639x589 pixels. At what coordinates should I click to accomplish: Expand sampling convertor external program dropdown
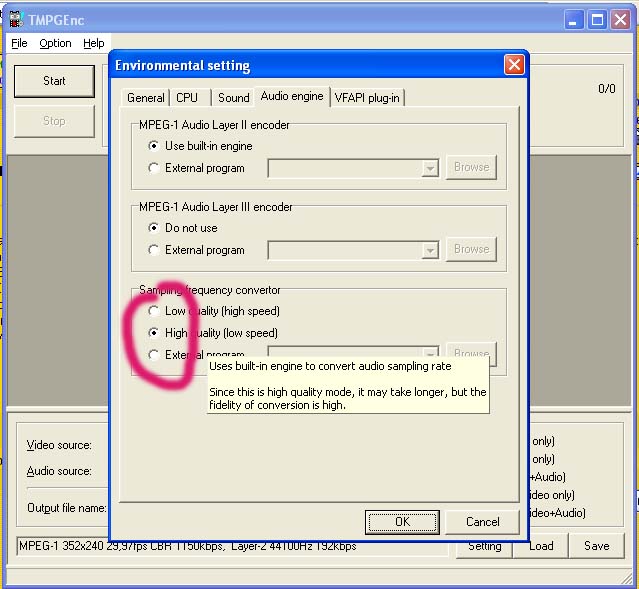coord(430,352)
